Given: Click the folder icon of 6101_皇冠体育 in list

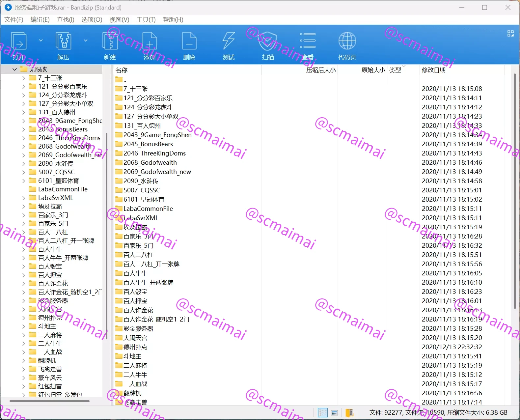Looking at the screenshot, I should pos(119,199).
